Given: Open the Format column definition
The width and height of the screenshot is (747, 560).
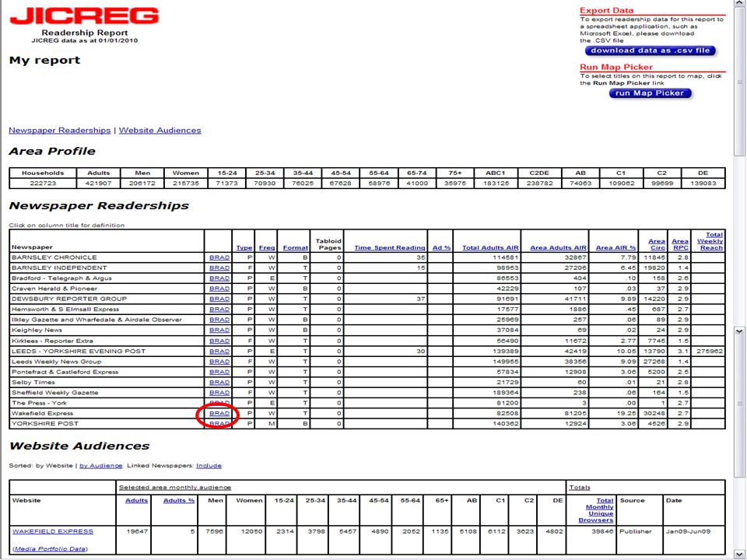Looking at the screenshot, I should [x=296, y=247].
